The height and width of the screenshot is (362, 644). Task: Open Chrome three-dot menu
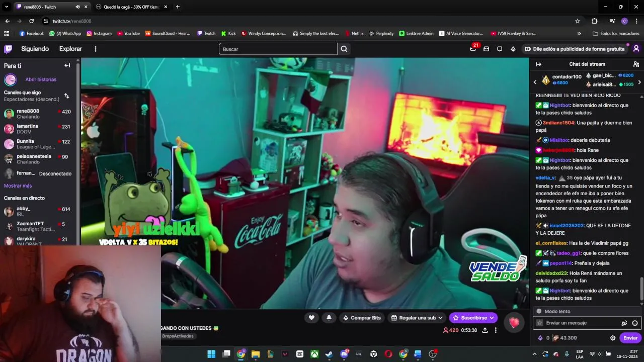coord(636,21)
